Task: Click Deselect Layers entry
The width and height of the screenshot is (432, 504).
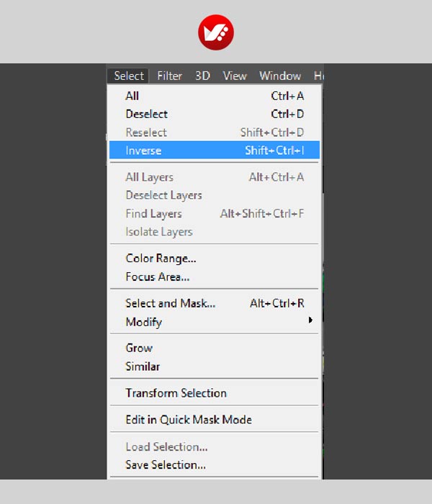Action: click(215, 195)
